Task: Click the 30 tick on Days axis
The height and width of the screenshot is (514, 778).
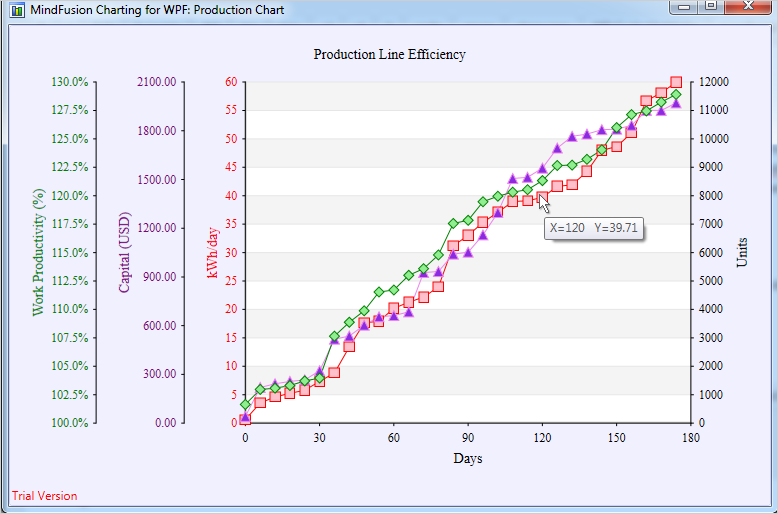Action: point(319,438)
